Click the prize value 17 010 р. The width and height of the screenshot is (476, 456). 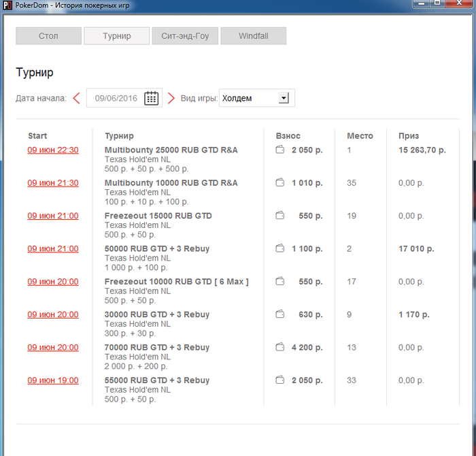pos(416,249)
